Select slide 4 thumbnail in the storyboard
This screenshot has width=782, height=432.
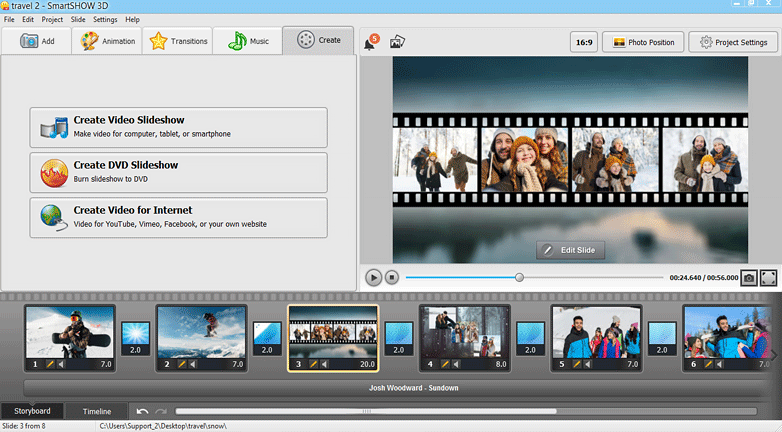point(464,332)
